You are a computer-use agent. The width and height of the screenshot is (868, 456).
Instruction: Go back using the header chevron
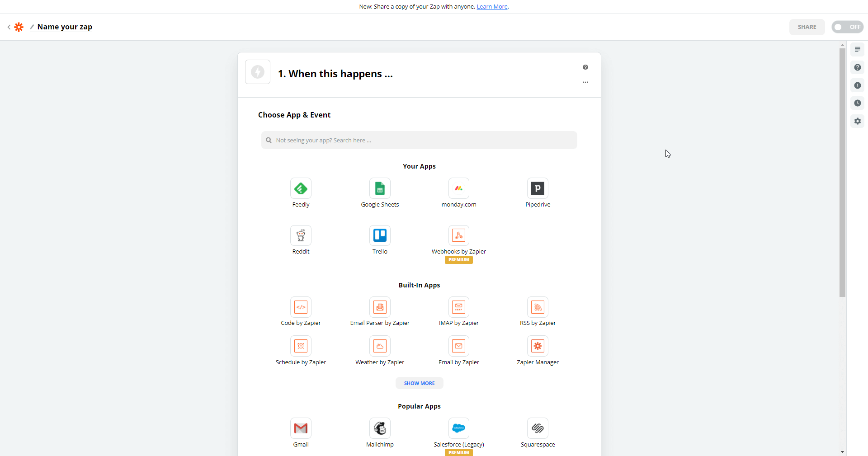[x=9, y=27]
